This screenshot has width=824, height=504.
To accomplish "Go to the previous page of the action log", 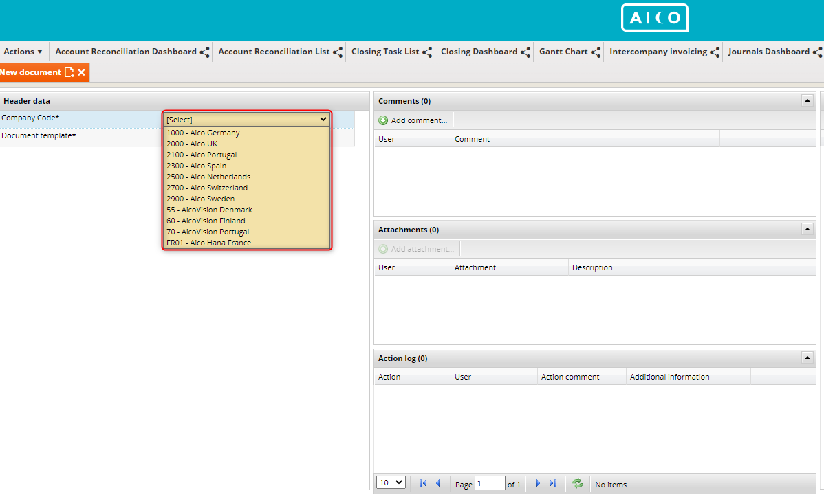I will point(437,483).
